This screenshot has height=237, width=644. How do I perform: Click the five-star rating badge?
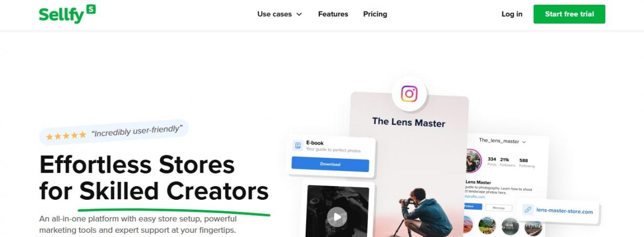pyautogui.click(x=114, y=133)
